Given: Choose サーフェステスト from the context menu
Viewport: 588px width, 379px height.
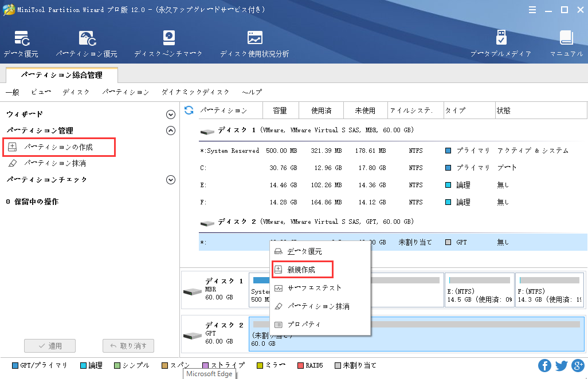Looking at the screenshot, I should coord(320,287).
